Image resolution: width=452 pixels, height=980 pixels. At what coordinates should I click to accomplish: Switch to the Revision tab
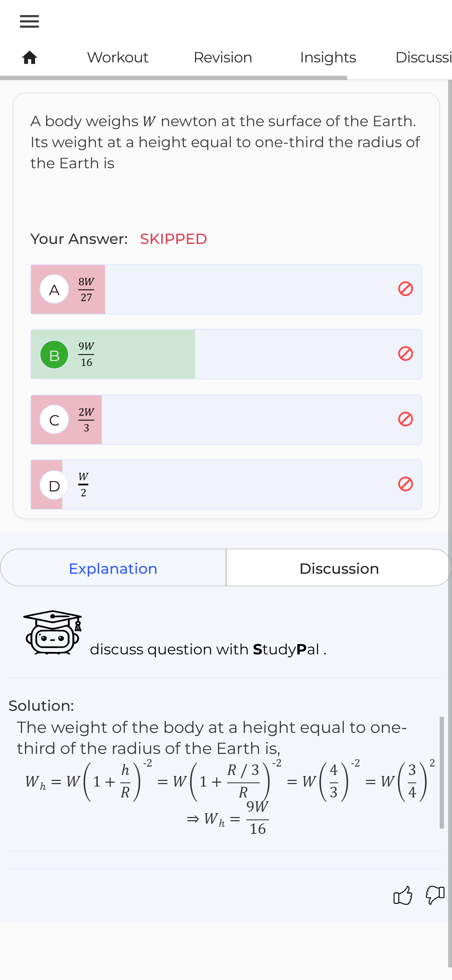pos(223,57)
